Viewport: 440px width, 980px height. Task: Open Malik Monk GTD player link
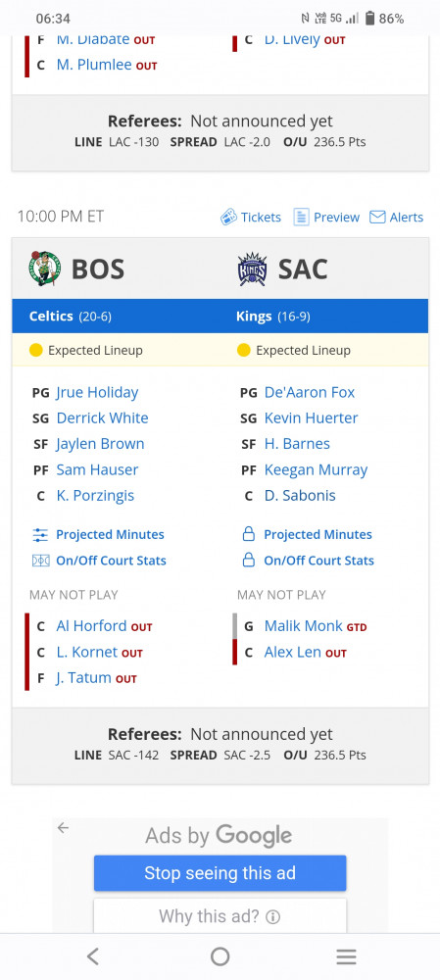tap(303, 625)
